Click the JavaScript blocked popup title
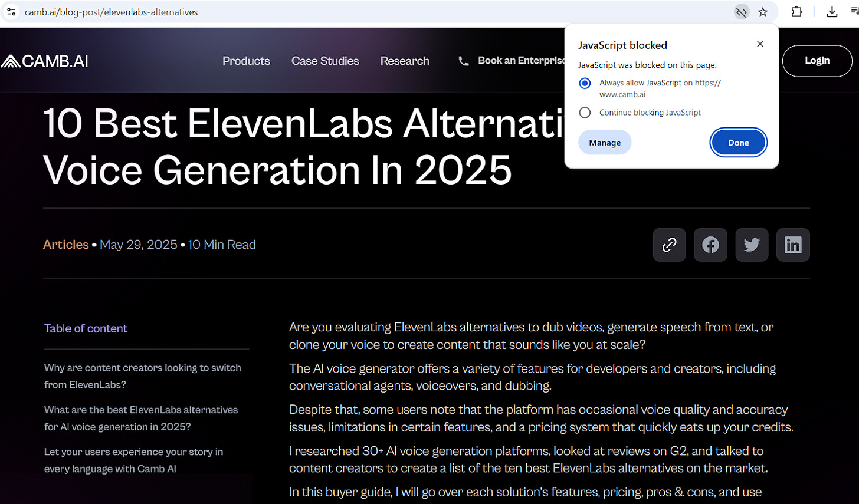The height and width of the screenshot is (504, 859). point(622,45)
